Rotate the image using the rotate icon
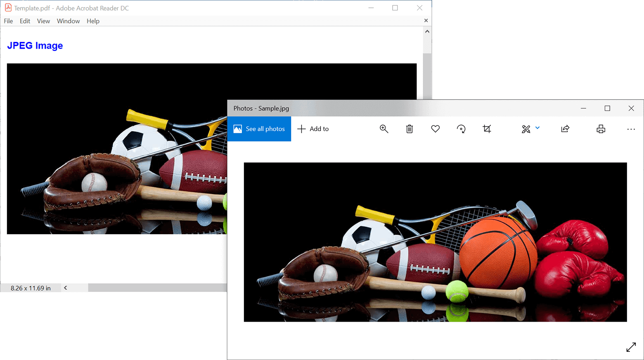This screenshot has width=644, height=360. coord(461,129)
